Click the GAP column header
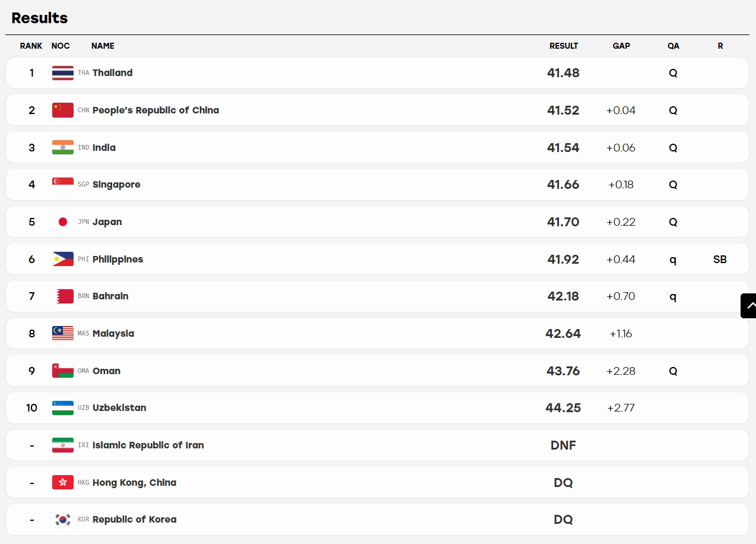Viewport: 756px width, 544px height. pos(621,46)
